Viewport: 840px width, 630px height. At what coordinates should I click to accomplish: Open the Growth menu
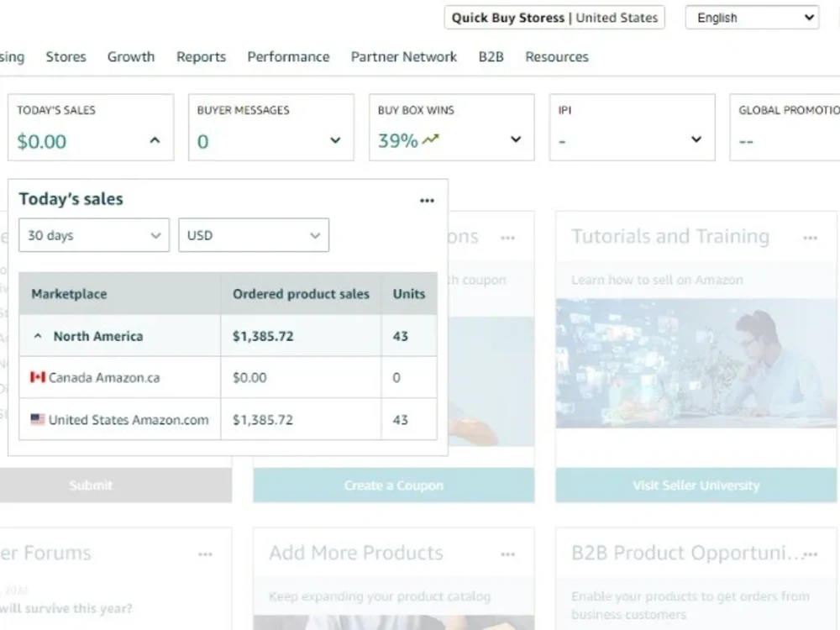point(131,57)
